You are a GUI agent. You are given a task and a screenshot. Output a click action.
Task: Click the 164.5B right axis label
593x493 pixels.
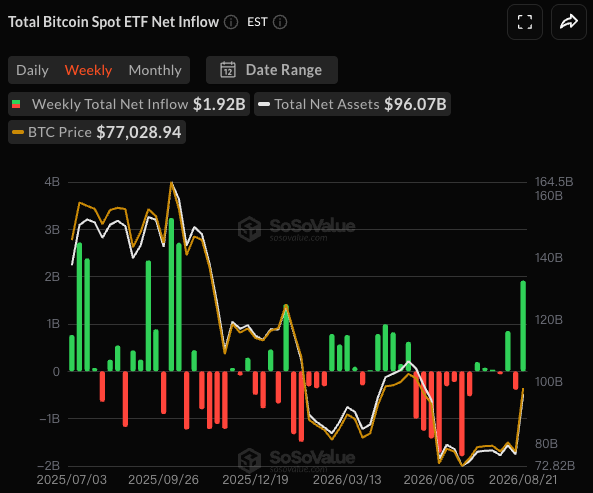pos(554,182)
